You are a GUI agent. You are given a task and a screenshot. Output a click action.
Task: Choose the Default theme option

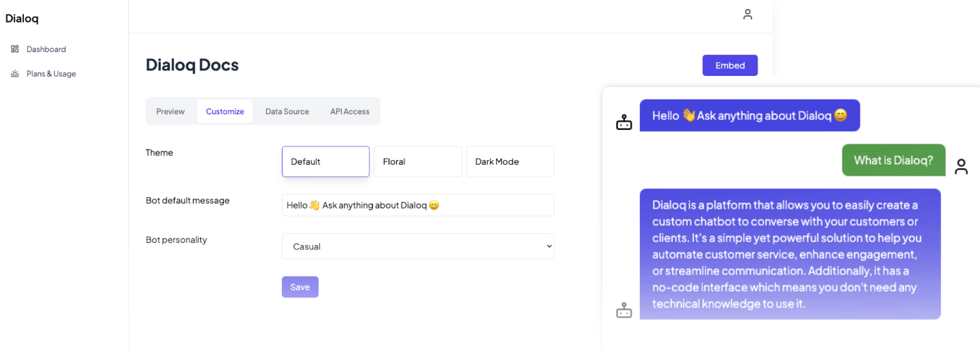pyautogui.click(x=326, y=161)
